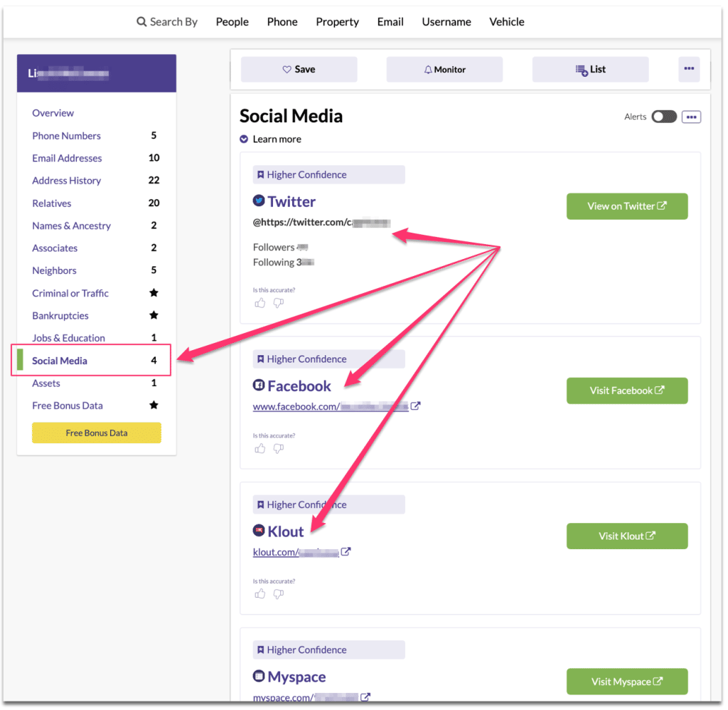The image size is (728, 710).
Task: Open the top toolbar more options menu
Action: [689, 69]
